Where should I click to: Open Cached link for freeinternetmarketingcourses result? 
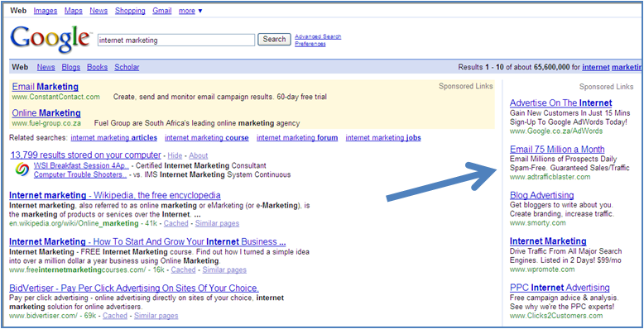[183, 270]
